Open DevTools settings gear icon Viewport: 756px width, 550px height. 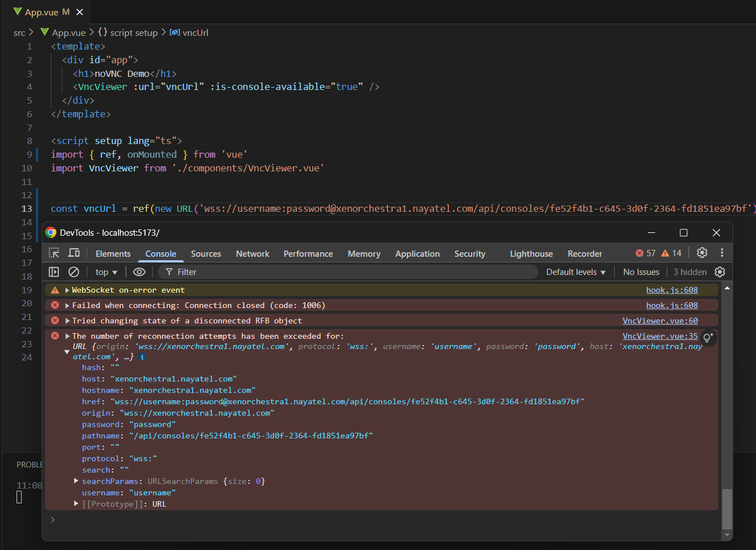[x=702, y=253]
